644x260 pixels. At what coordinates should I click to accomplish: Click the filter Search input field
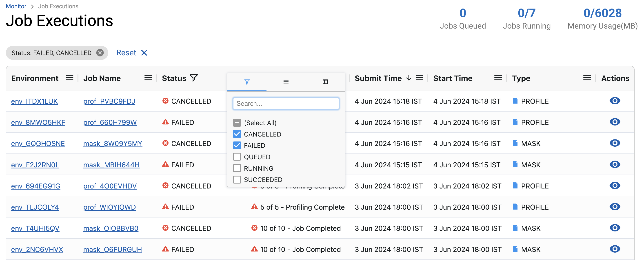(x=286, y=103)
